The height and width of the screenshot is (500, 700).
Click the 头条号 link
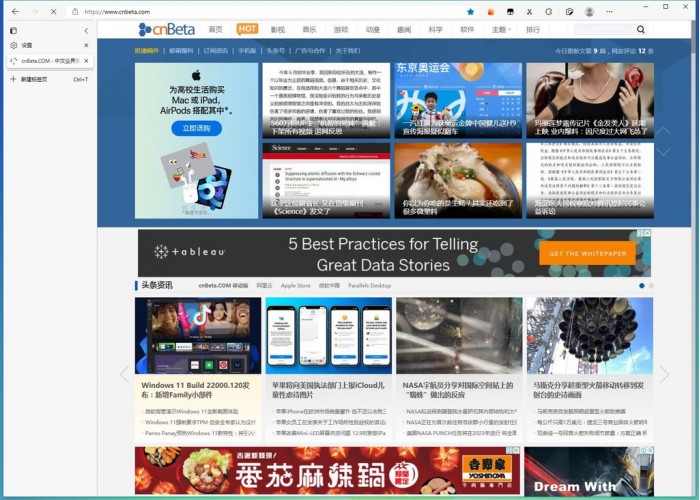tap(275, 51)
